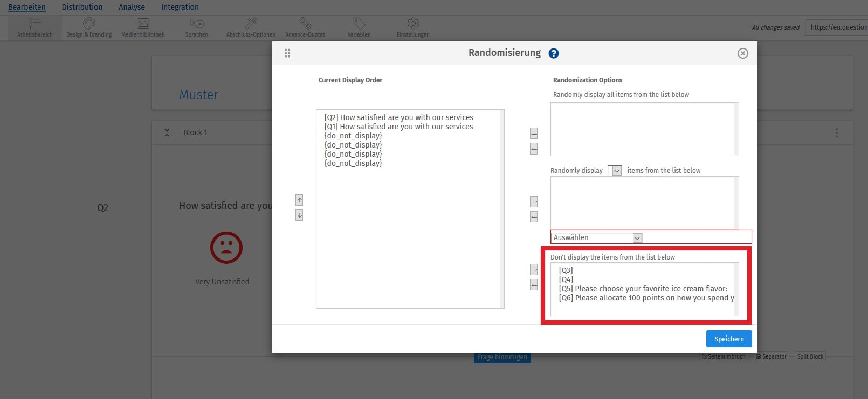Open Design & Branding settings
This screenshot has height=399, width=868.
[x=89, y=27]
